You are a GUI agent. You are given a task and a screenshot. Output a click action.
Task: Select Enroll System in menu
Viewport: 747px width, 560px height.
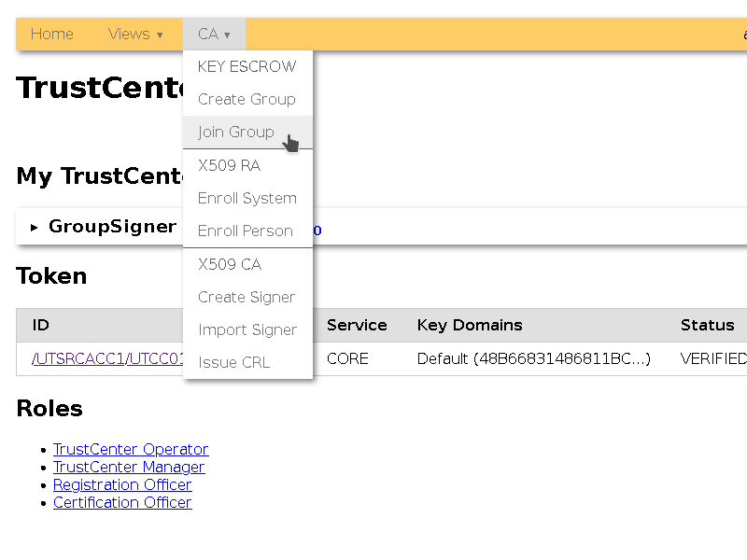(247, 198)
